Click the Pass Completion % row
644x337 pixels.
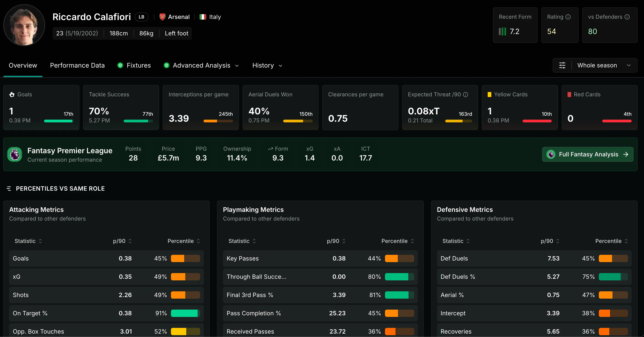[320, 313]
